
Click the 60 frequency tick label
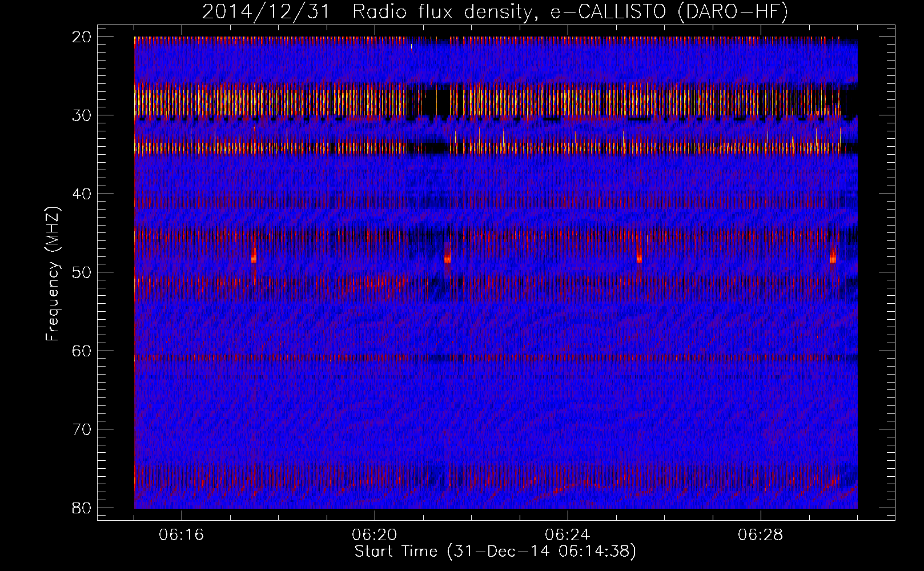82,351
